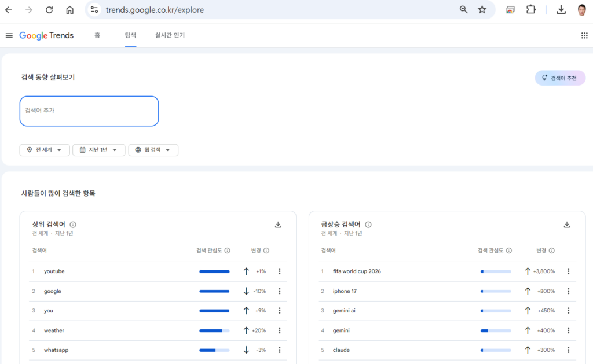Switch to the 홈 tab
This screenshot has width=593, height=364.
[x=97, y=35]
